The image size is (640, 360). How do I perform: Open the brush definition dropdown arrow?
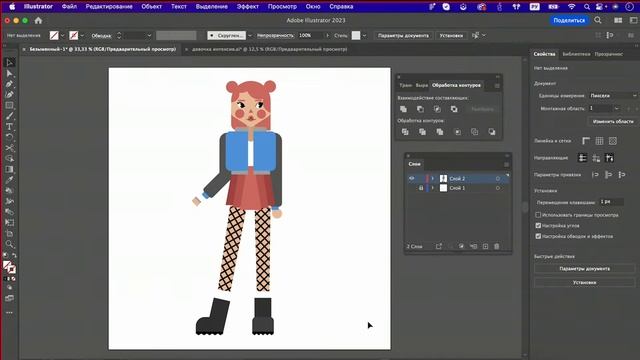pyautogui.click(x=250, y=36)
